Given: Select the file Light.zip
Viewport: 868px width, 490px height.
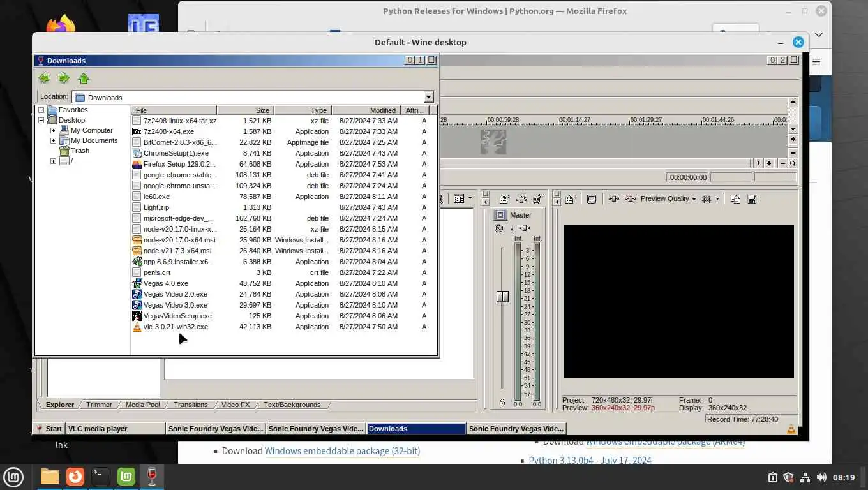Looking at the screenshot, I should tap(156, 207).
